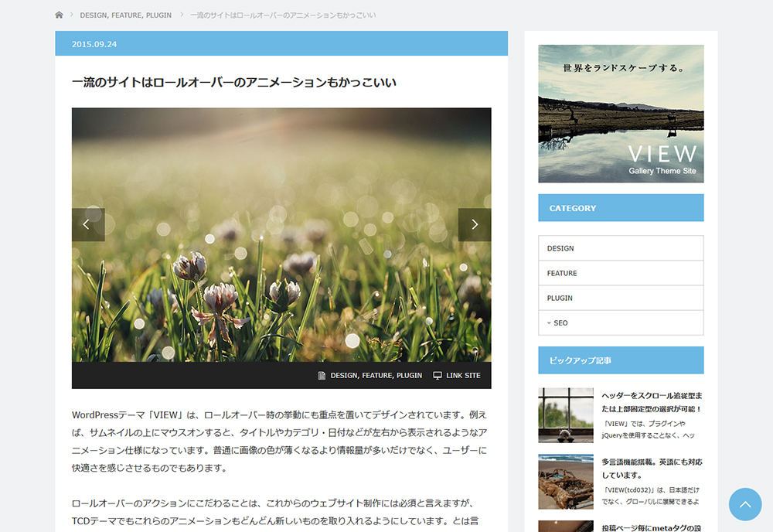Show previous slide with left arrow

pyautogui.click(x=88, y=225)
